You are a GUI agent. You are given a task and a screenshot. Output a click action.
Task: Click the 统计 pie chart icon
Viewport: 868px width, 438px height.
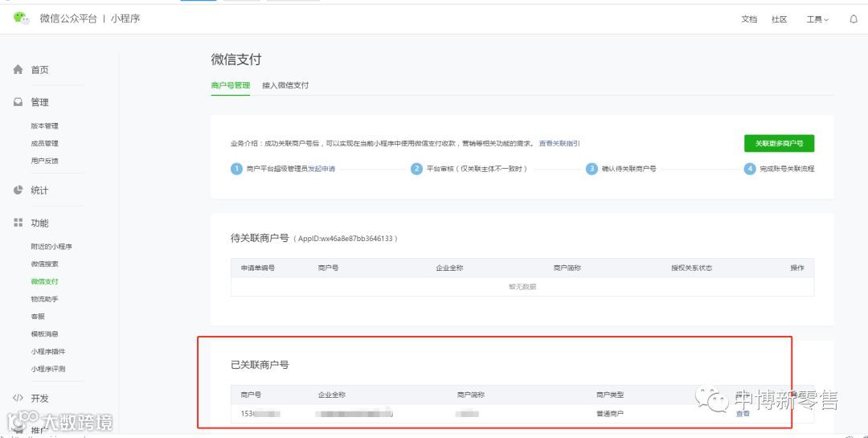tap(18, 190)
